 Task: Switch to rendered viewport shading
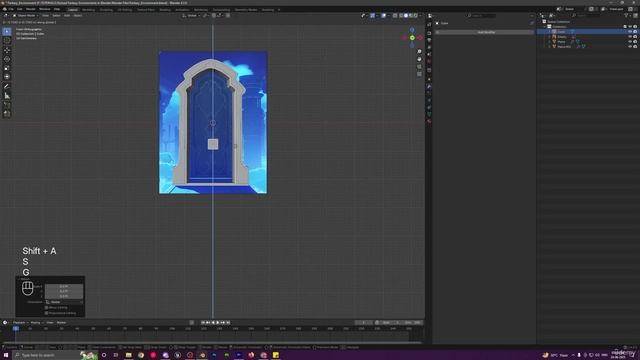[x=416, y=16]
